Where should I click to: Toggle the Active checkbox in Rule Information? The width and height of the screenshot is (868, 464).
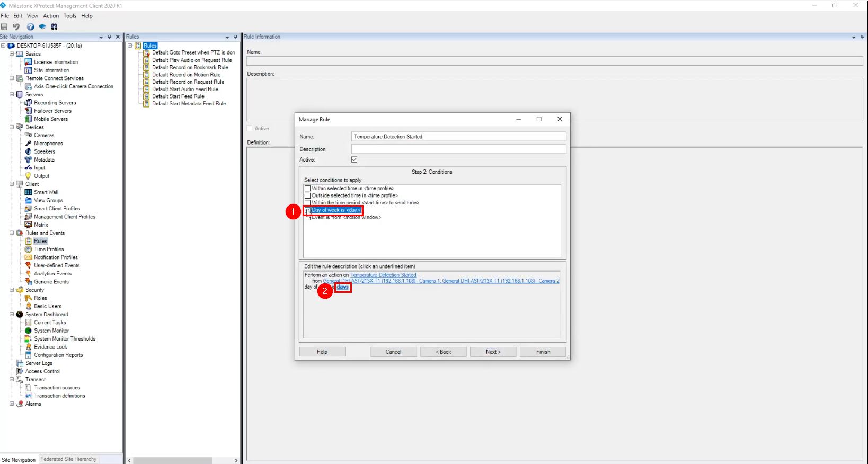[250, 128]
